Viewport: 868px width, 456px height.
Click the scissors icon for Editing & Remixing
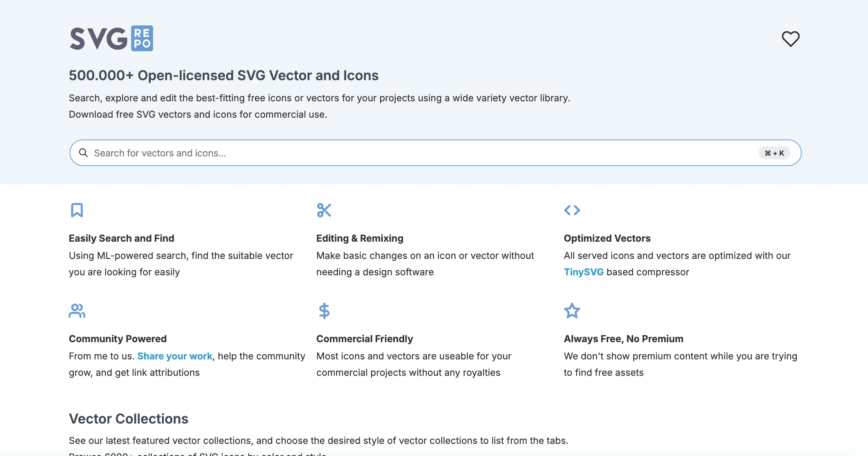(324, 210)
